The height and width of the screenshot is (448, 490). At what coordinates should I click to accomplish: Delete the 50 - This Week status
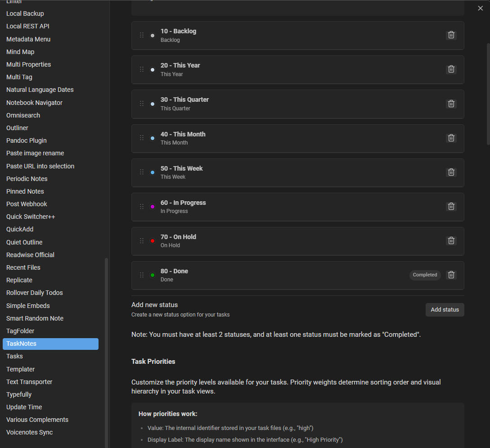451,172
